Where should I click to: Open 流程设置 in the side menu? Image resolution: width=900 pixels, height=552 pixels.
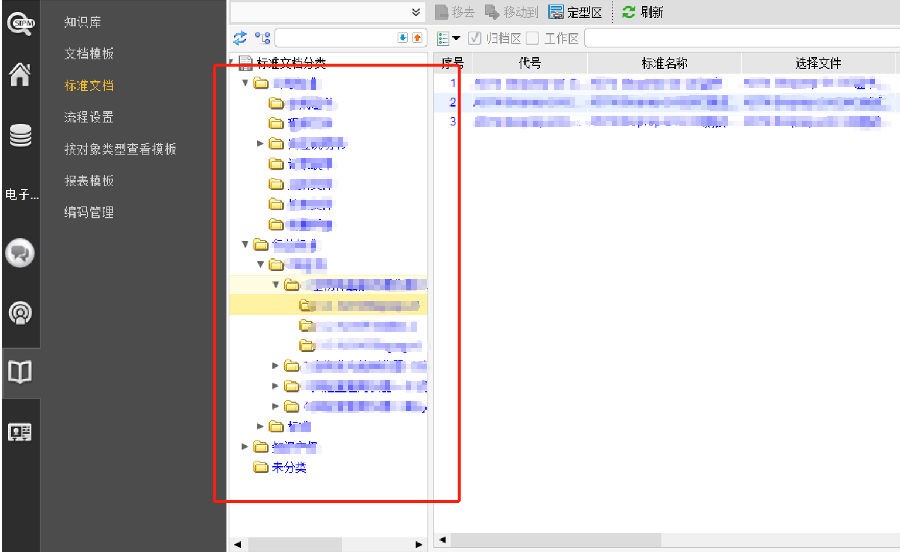click(x=89, y=117)
